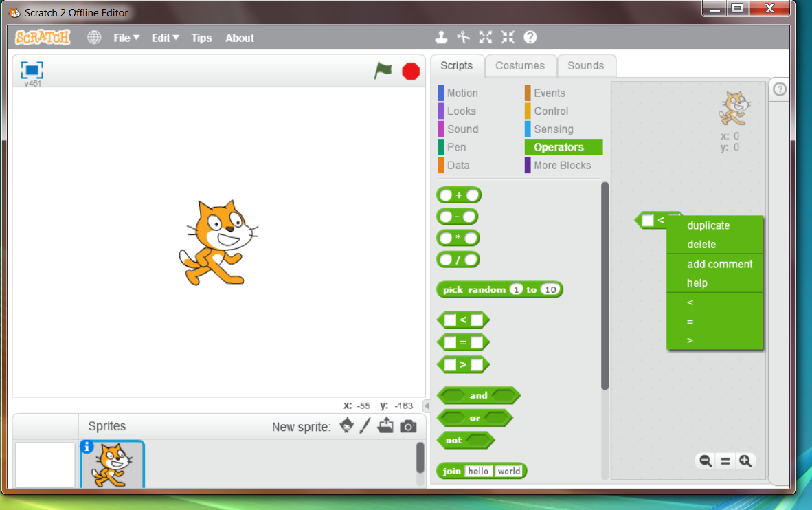Collapse the stage using divider arrow

pos(426,406)
